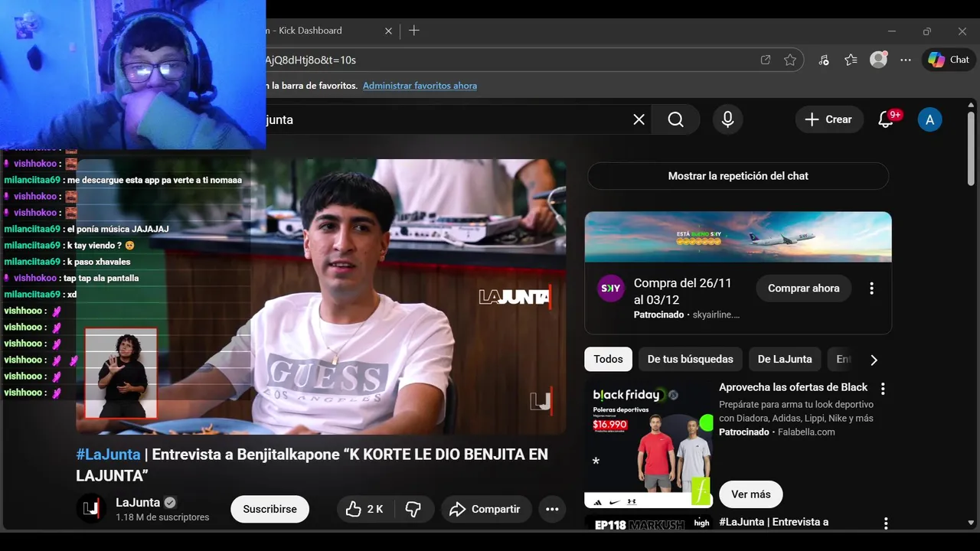Open a new browser tab
This screenshot has width=980, height=551.
click(x=414, y=31)
